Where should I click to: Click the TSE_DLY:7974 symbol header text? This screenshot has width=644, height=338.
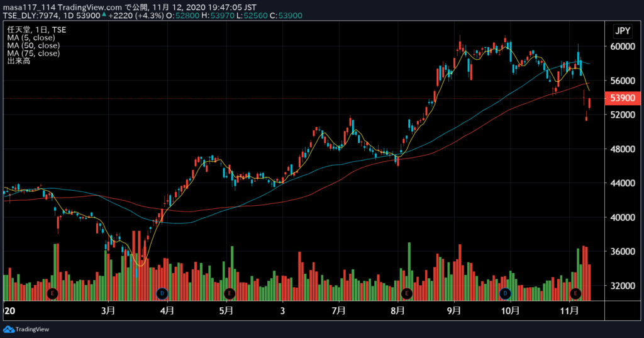(31, 16)
